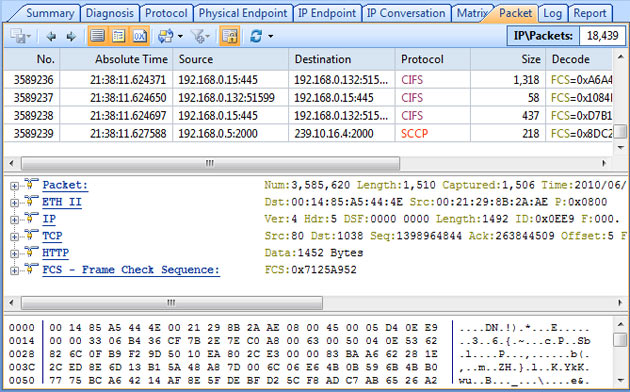Switch to the Report tab

pyautogui.click(x=589, y=13)
